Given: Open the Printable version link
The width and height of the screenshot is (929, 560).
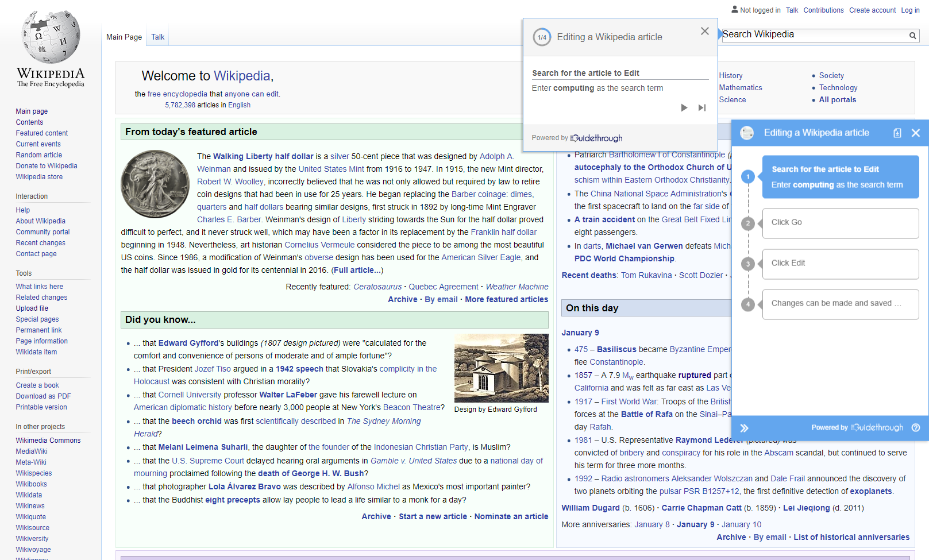Looking at the screenshot, I should [41, 407].
